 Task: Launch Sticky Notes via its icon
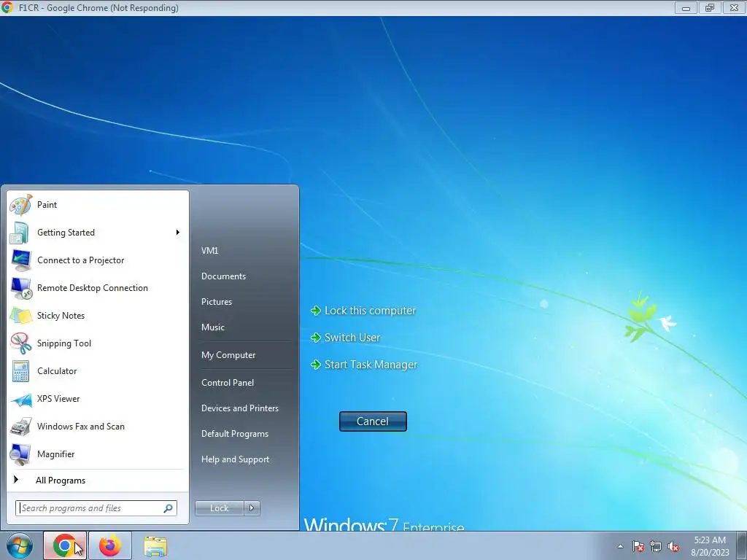[21, 316]
